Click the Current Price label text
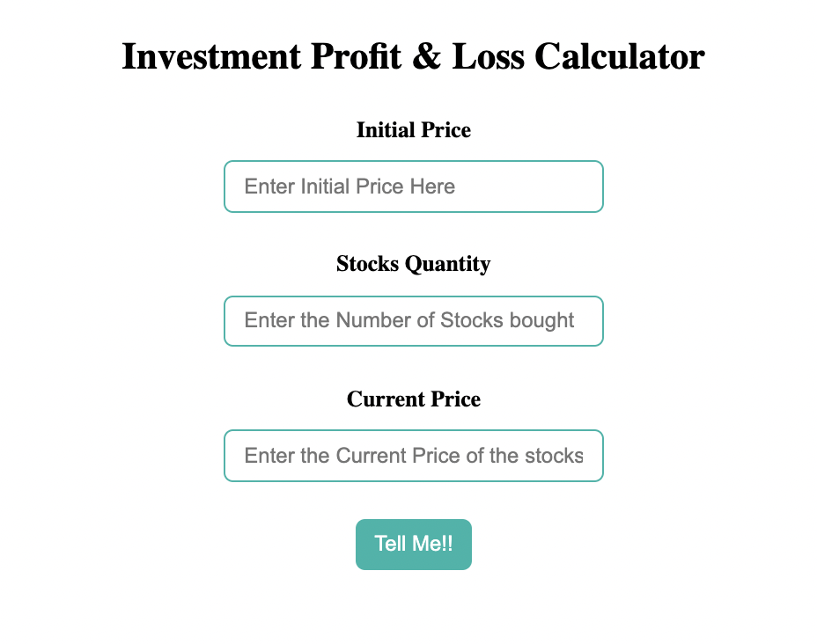Screen dimensions: 817x644 coord(414,399)
